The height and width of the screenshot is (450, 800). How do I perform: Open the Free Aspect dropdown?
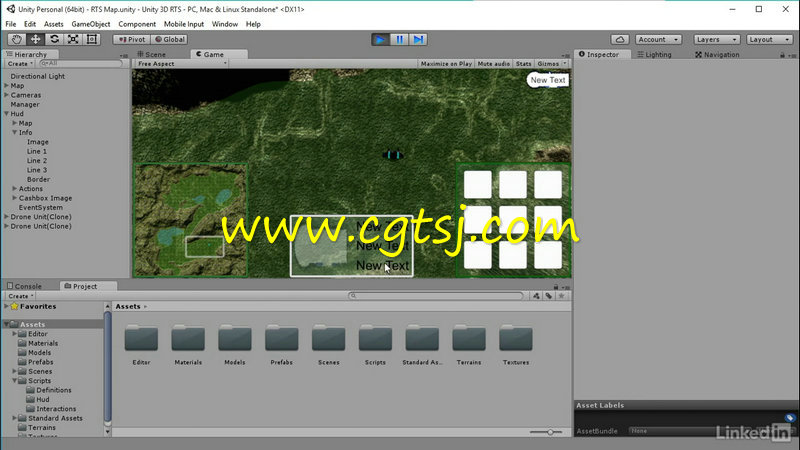(182, 64)
